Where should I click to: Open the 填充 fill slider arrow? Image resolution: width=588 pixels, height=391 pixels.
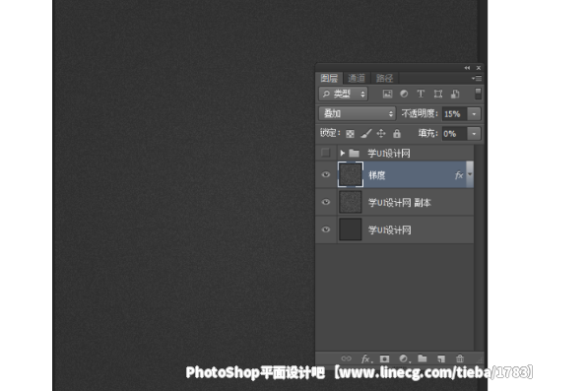point(474,134)
